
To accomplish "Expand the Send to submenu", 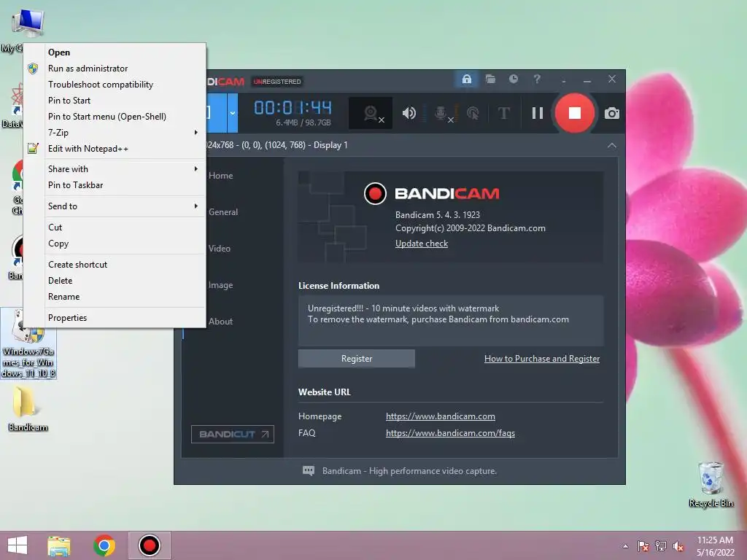I will click(115, 206).
